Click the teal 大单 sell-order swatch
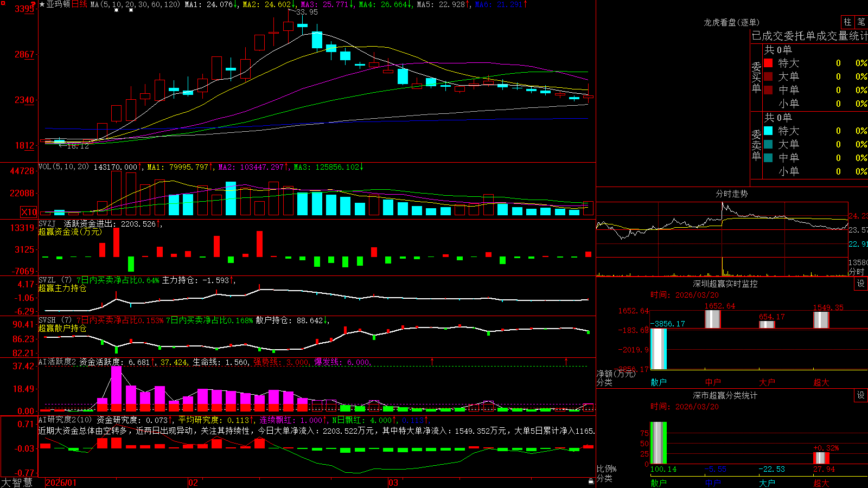 (x=768, y=144)
